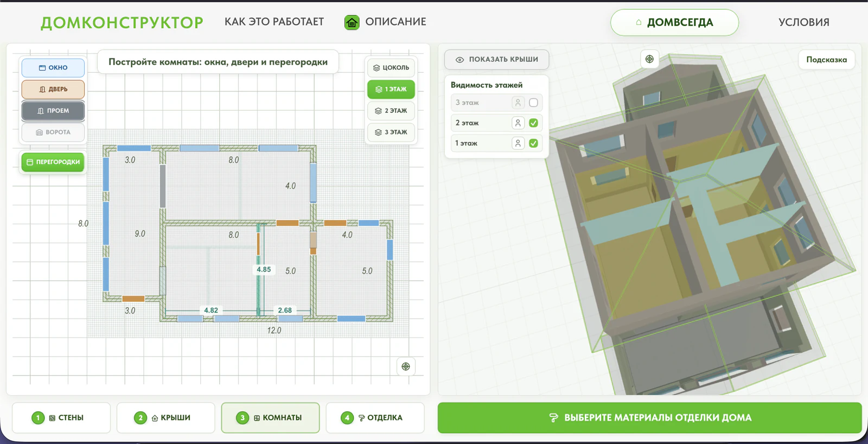Open the КАК ЭТО РАБОТАЕТ page
Screen dimensions: 868x444
click(x=274, y=22)
